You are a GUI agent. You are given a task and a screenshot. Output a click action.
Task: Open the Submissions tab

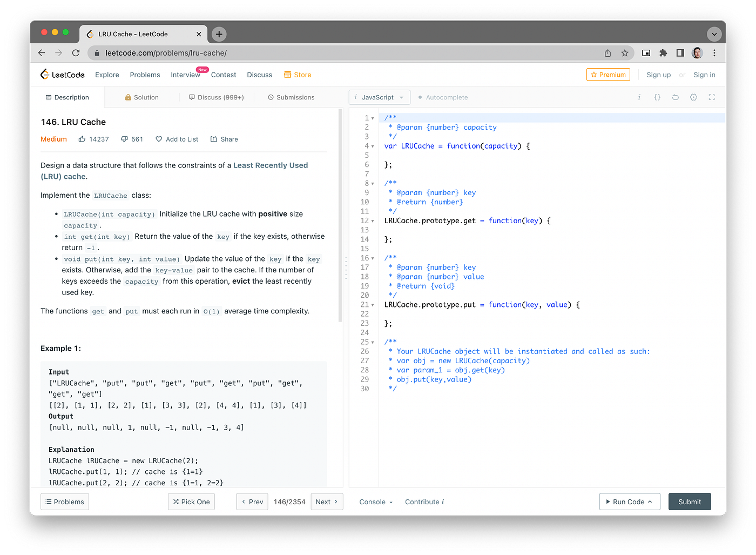tap(291, 97)
